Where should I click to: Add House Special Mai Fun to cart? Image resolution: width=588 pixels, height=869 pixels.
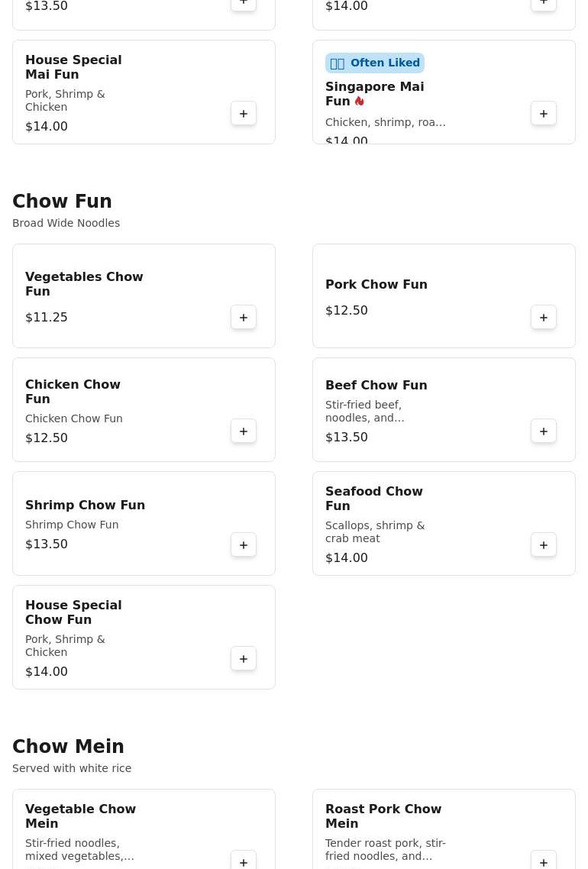[x=244, y=114]
